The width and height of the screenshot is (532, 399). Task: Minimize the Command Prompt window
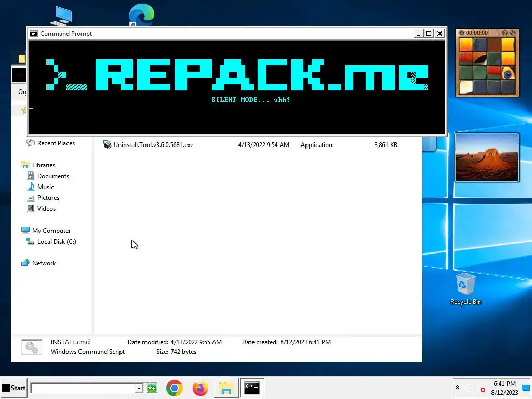coord(418,34)
